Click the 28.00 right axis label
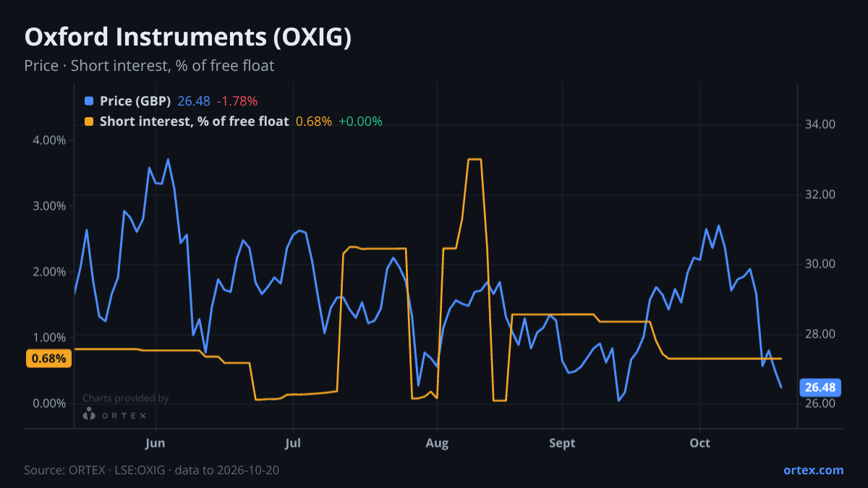The width and height of the screenshot is (868, 488). [x=820, y=334]
